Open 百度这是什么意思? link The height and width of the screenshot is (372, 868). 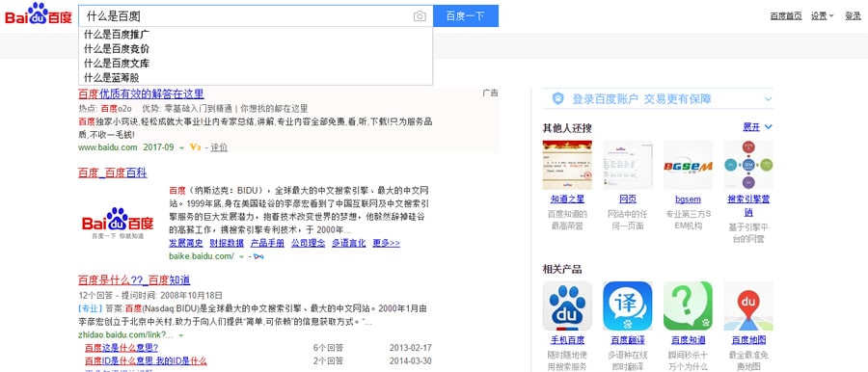coord(122,348)
